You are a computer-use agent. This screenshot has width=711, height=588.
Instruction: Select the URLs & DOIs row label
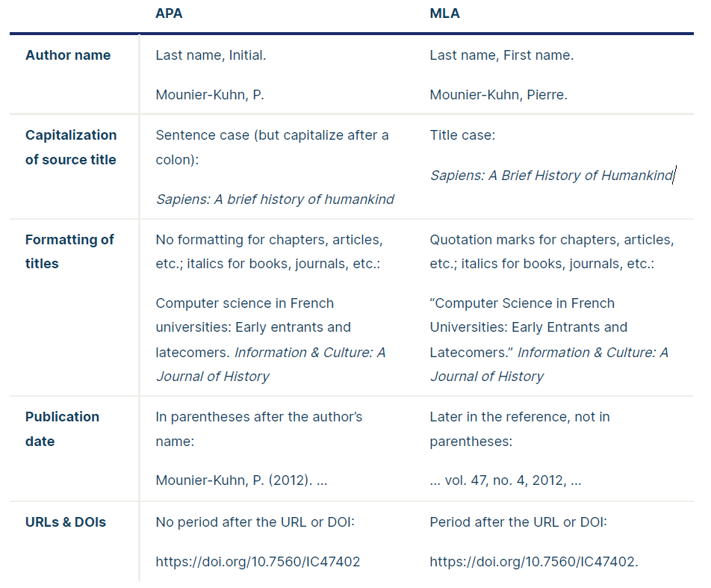66,522
